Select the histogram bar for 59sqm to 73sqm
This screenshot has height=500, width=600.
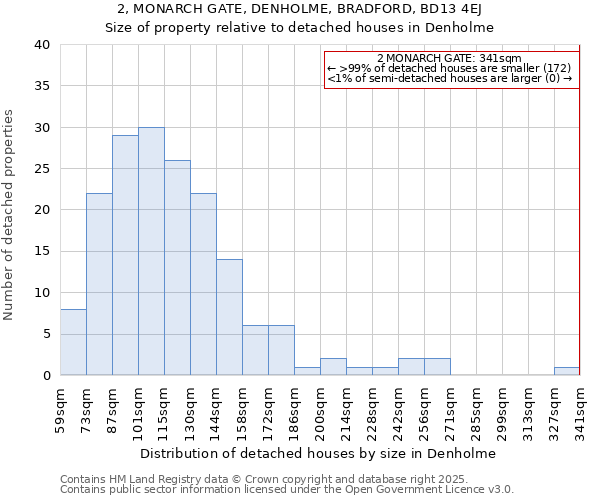point(73,342)
